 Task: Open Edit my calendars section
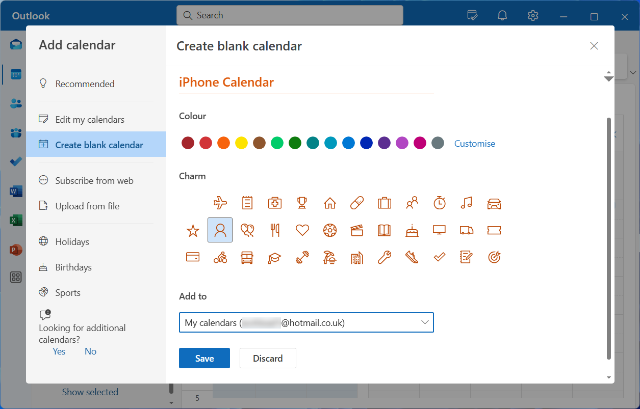96,119
